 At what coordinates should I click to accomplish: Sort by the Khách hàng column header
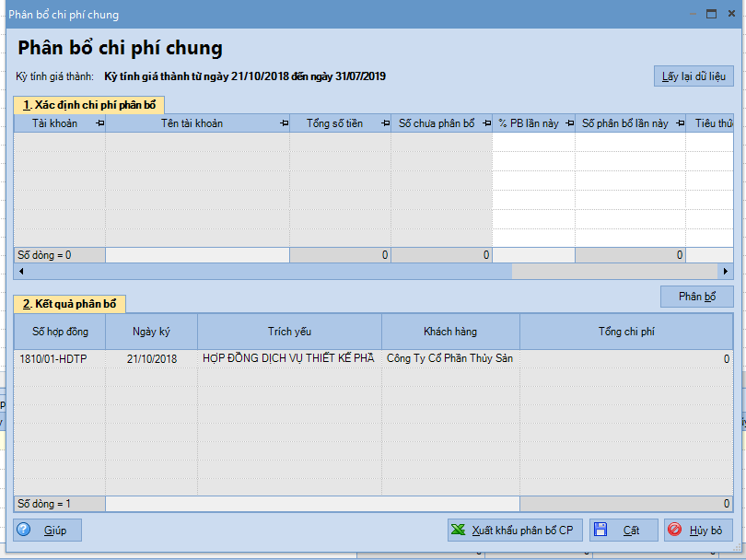pos(450,332)
